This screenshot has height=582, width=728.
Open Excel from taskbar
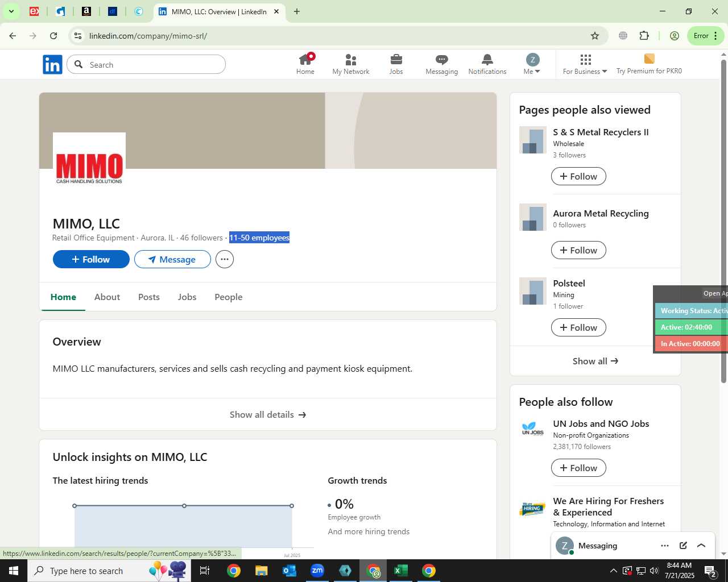click(401, 571)
